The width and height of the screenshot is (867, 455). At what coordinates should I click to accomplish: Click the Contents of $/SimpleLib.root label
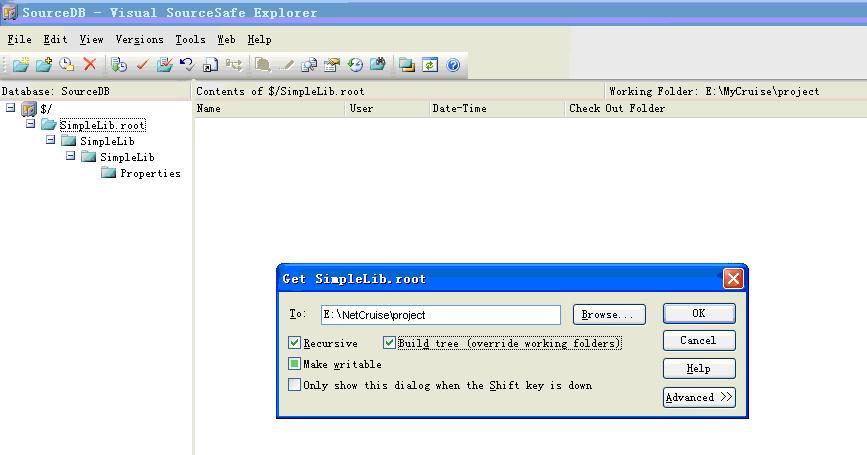(x=280, y=91)
